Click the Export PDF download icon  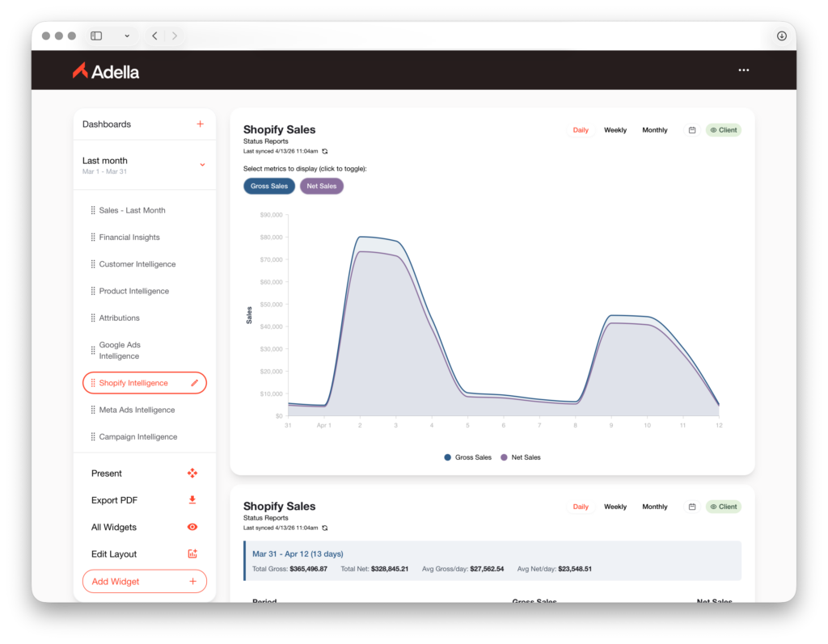click(x=192, y=500)
